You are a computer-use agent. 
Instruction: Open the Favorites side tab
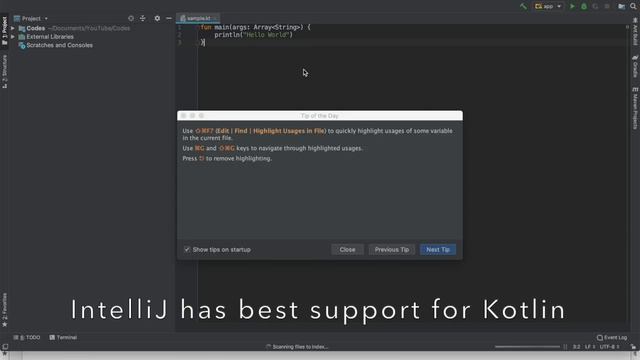4,310
